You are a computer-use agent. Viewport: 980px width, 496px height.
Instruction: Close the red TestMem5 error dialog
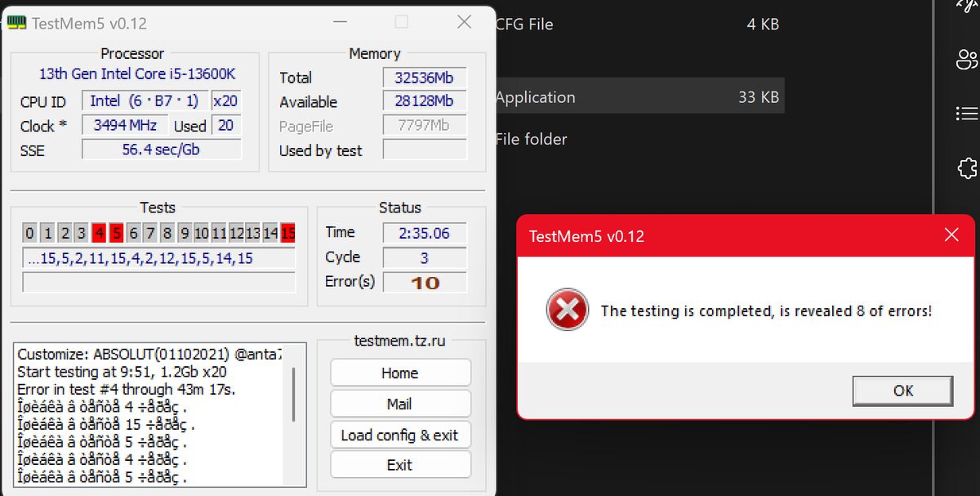951,235
